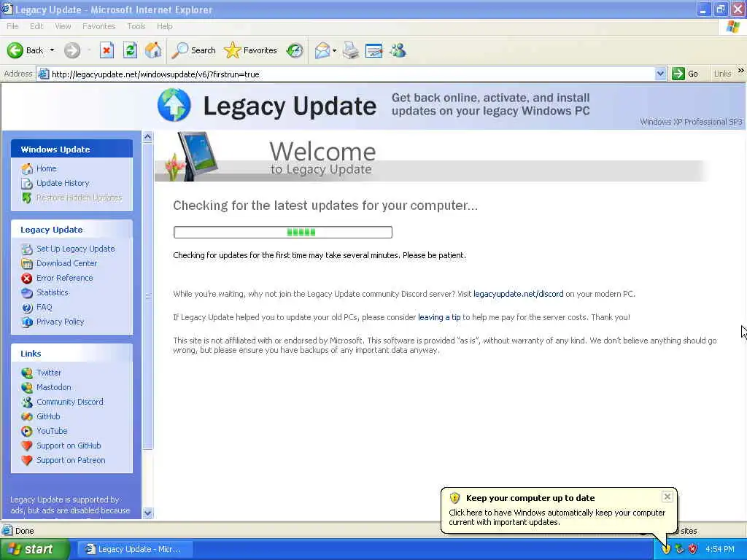
Task: Click the Stop loading icon
Action: [107, 50]
